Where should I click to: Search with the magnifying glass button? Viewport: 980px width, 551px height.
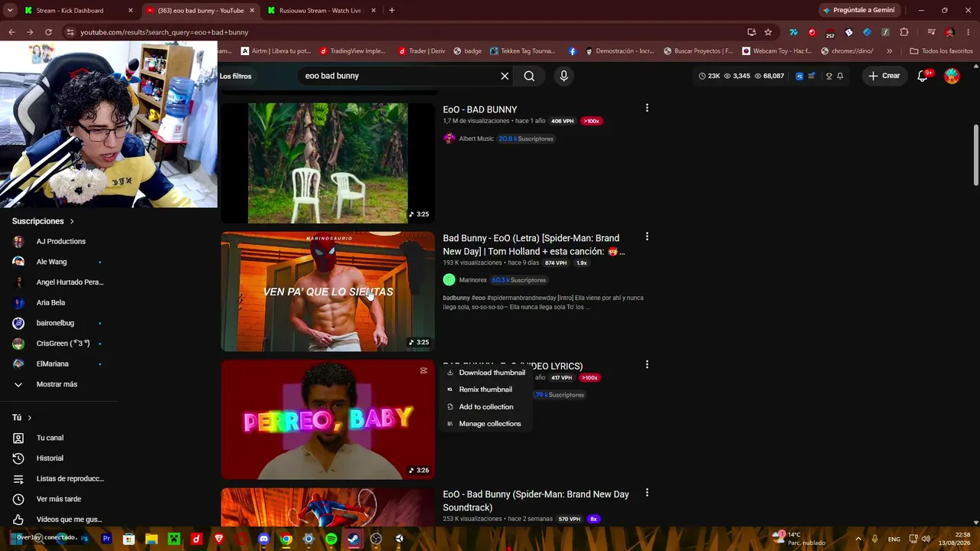(x=529, y=76)
